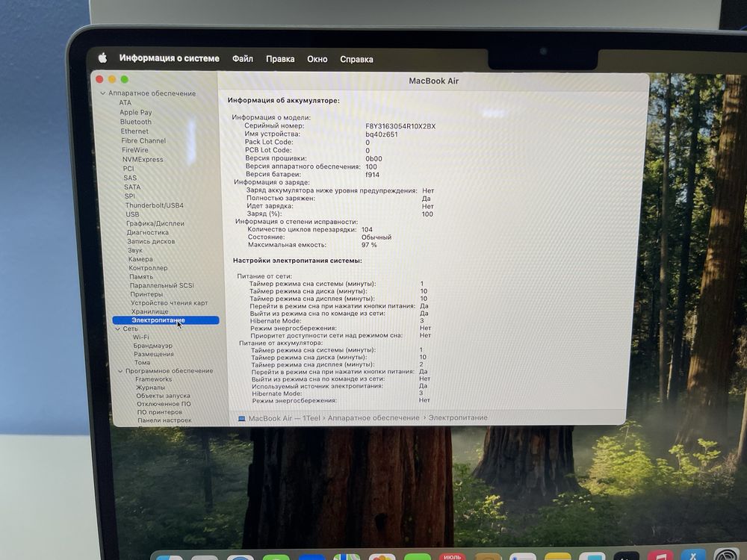Select Журналы in the sidebar

coord(151,388)
